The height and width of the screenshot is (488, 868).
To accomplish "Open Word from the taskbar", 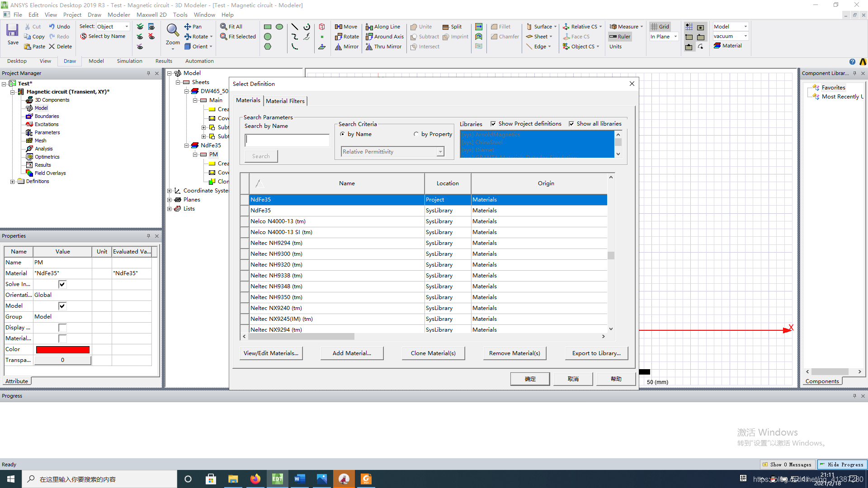I will (300, 479).
